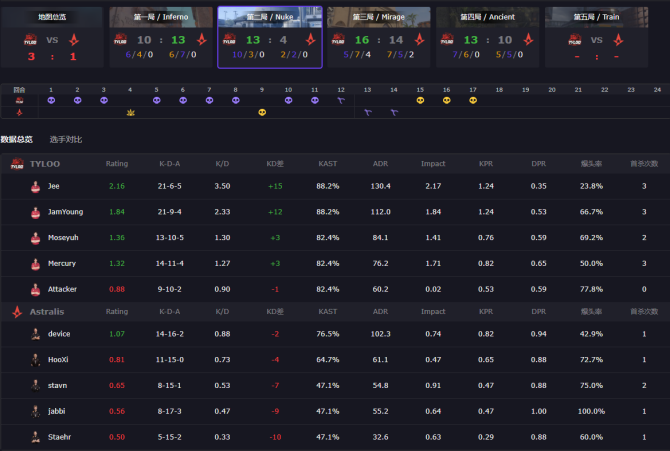Click device's player avatar icon
The height and width of the screenshot is (451, 670).
[x=35, y=334]
